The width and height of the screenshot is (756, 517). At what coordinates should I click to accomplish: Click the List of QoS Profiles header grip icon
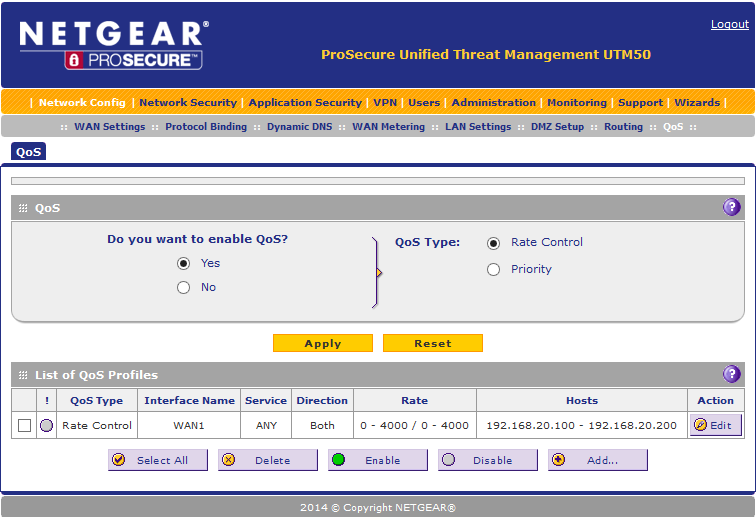23,375
